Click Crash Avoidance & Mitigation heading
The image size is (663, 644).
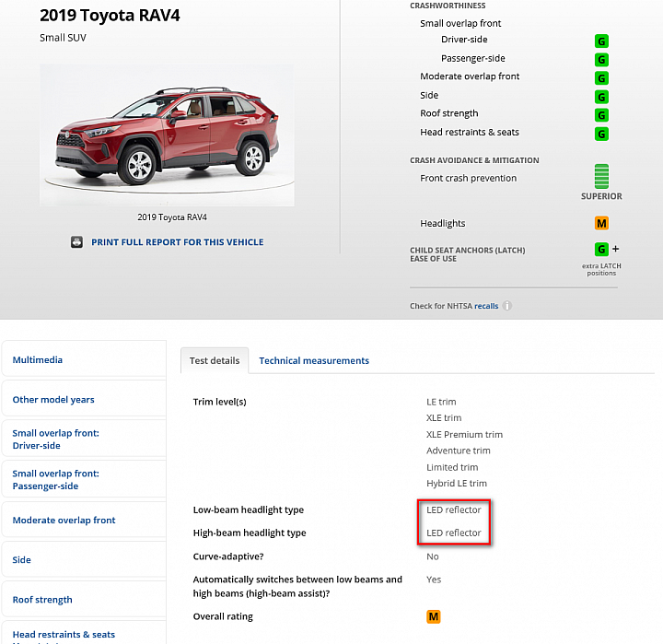(x=474, y=160)
